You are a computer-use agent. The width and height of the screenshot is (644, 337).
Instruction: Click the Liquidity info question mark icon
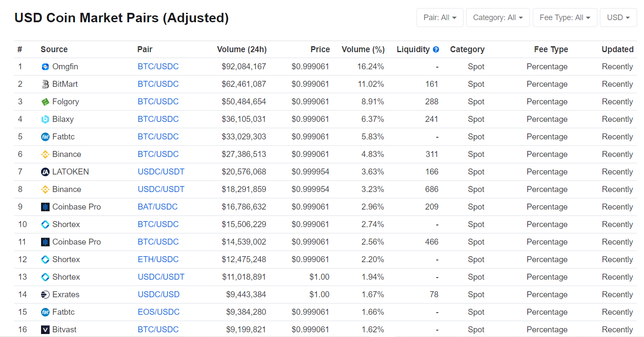tap(436, 50)
